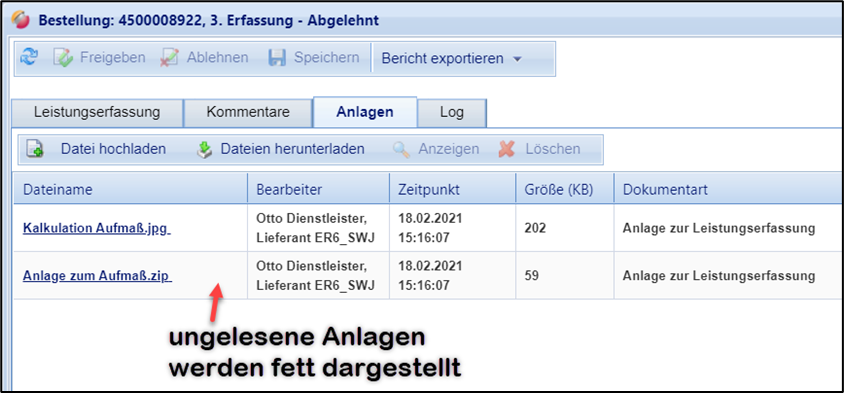Viewport: 844px width, 393px height.
Task: Click the Löschen red X icon
Action: [x=507, y=149]
